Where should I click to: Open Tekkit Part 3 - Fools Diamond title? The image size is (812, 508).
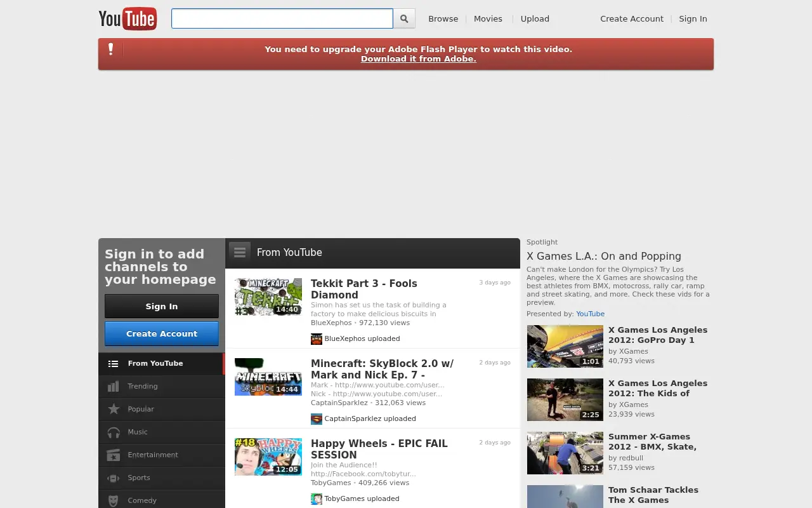[364, 289]
